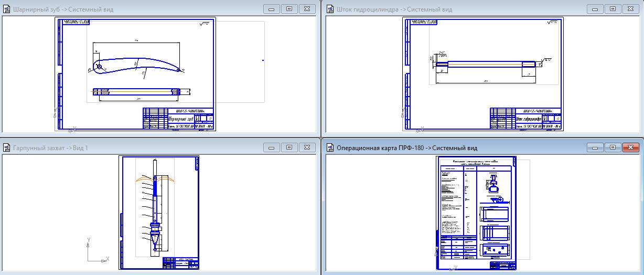
Task: Click the harpoon assembly in Гарпунный захват drawing
Action: 155,207
